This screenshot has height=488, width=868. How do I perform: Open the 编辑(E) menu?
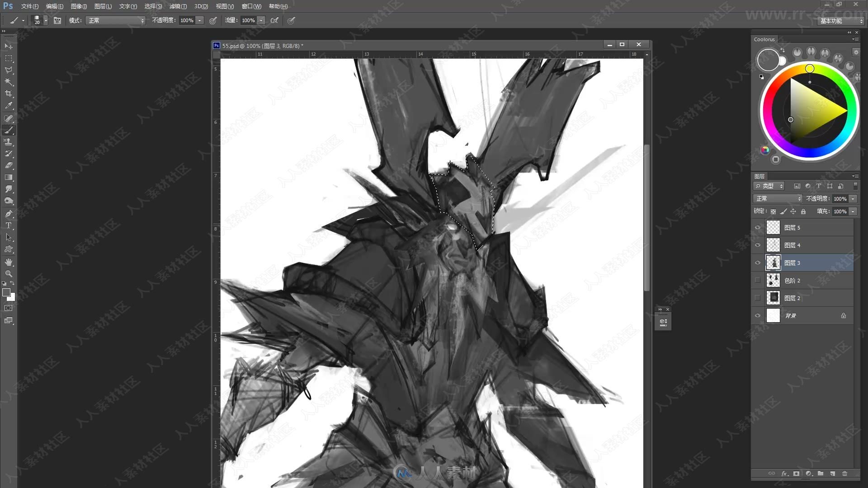coord(54,6)
